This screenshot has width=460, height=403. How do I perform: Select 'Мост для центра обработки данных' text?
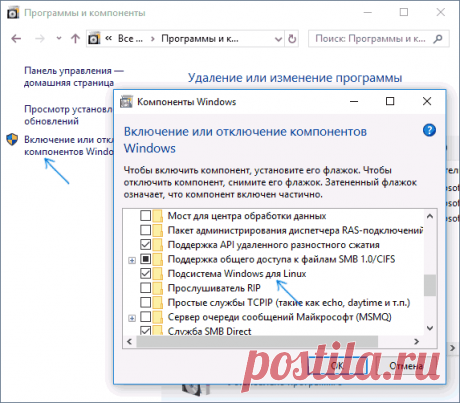coord(247,216)
